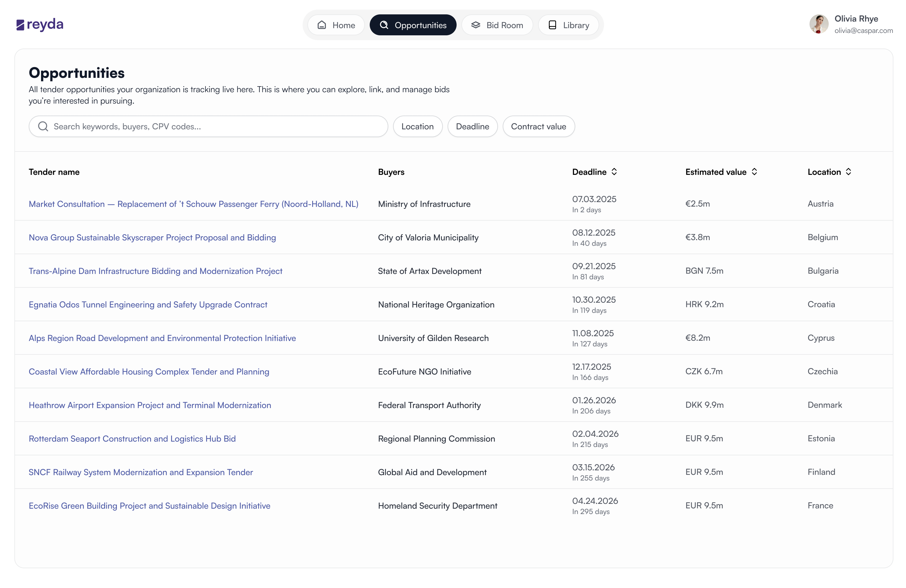Open Rotterdam Seaport Construction tender
The image size is (906, 588).
[132, 439]
